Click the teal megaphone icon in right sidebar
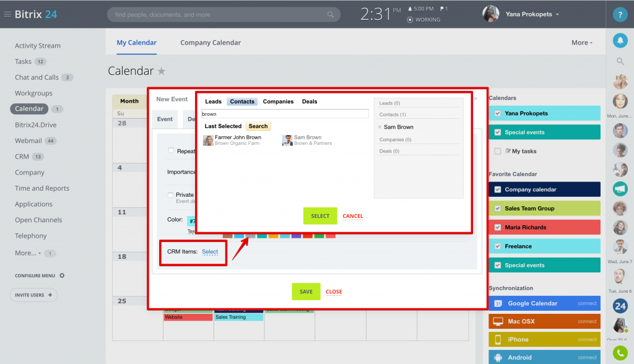 point(620,189)
